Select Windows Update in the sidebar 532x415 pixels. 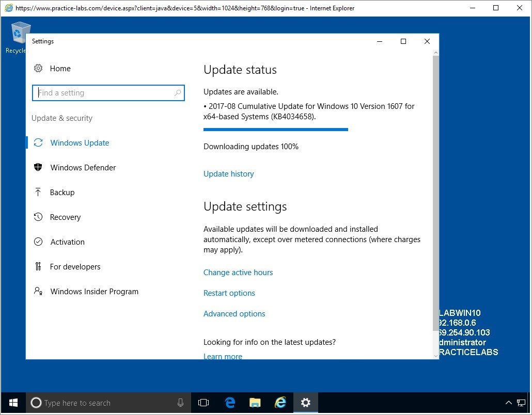[x=80, y=143]
